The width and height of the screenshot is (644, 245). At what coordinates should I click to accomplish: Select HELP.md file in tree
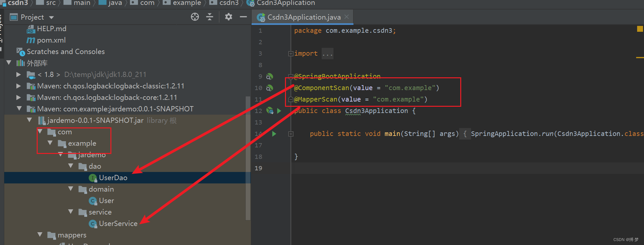(x=51, y=29)
